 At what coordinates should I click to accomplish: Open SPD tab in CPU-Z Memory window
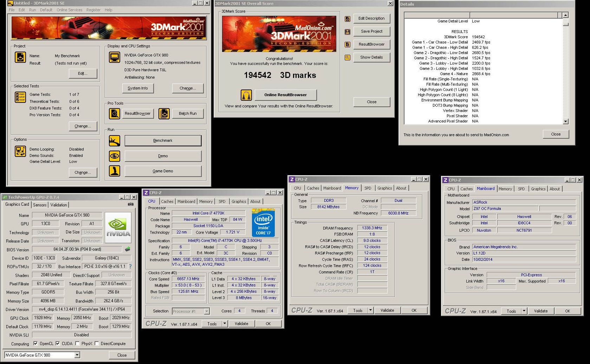point(368,188)
